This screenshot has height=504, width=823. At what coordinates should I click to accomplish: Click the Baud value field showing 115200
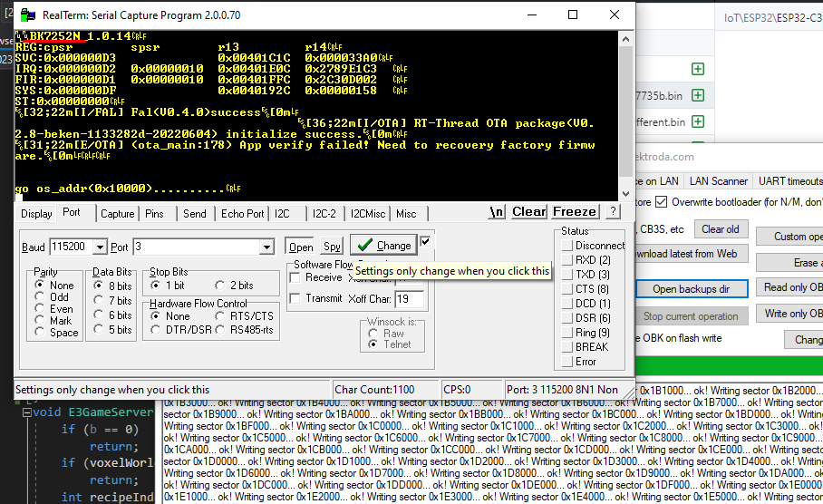point(72,247)
